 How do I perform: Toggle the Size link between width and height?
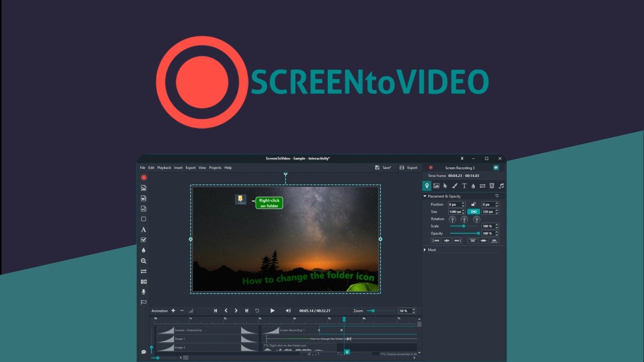pyautogui.click(x=473, y=211)
